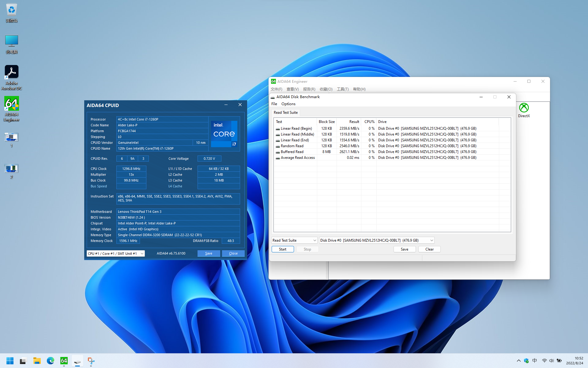Open the 查看(V) menu in AIDA64 Engineer

292,89
